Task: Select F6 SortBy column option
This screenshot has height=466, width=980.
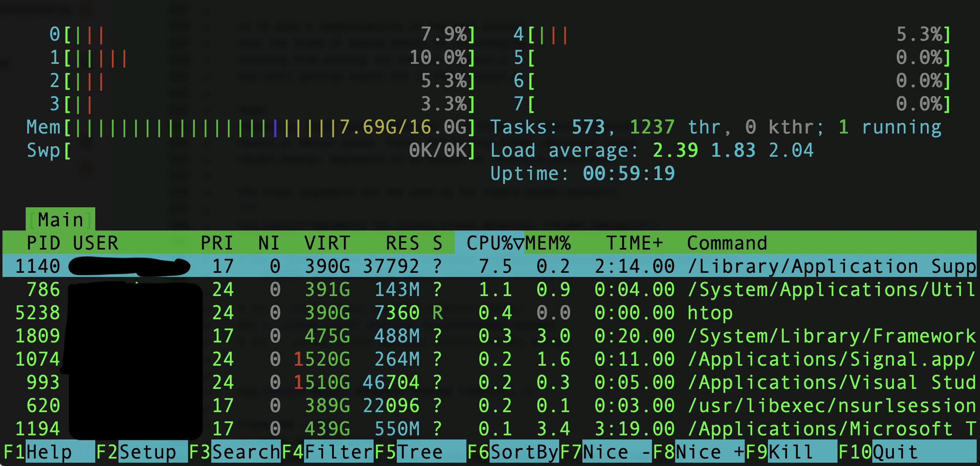Action: point(504,456)
